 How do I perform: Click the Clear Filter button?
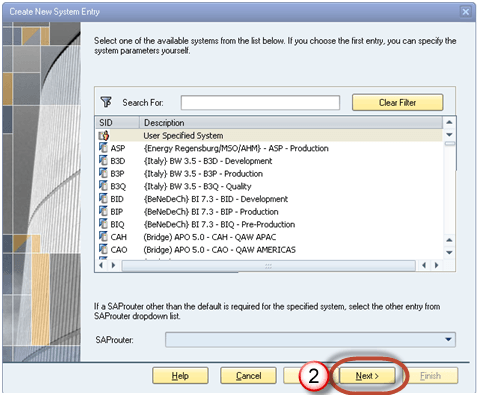pyautogui.click(x=398, y=102)
